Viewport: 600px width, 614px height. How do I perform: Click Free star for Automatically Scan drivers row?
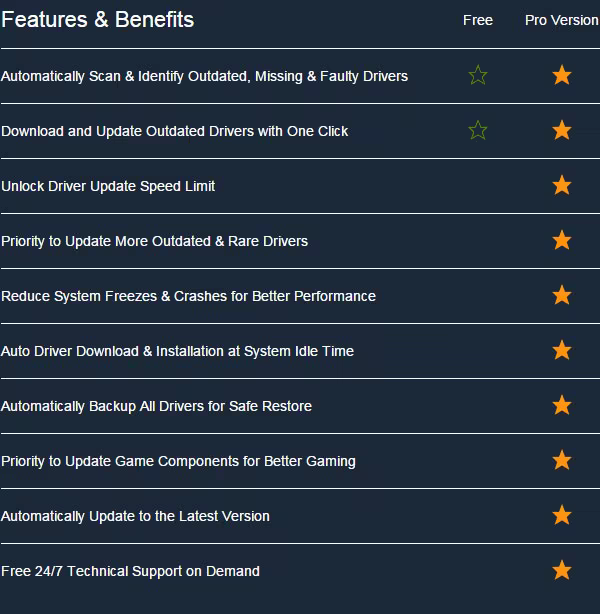coord(478,75)
